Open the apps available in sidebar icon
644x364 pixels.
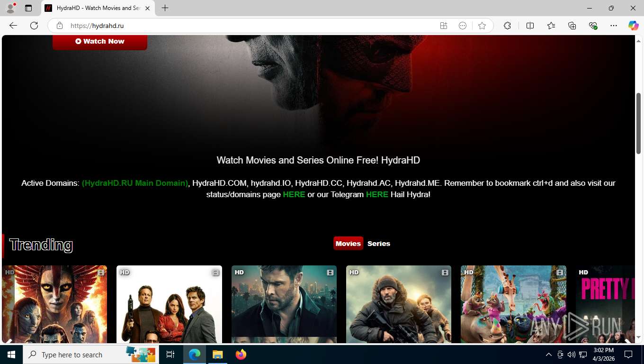pyautogui.click(x=444, y=26)
